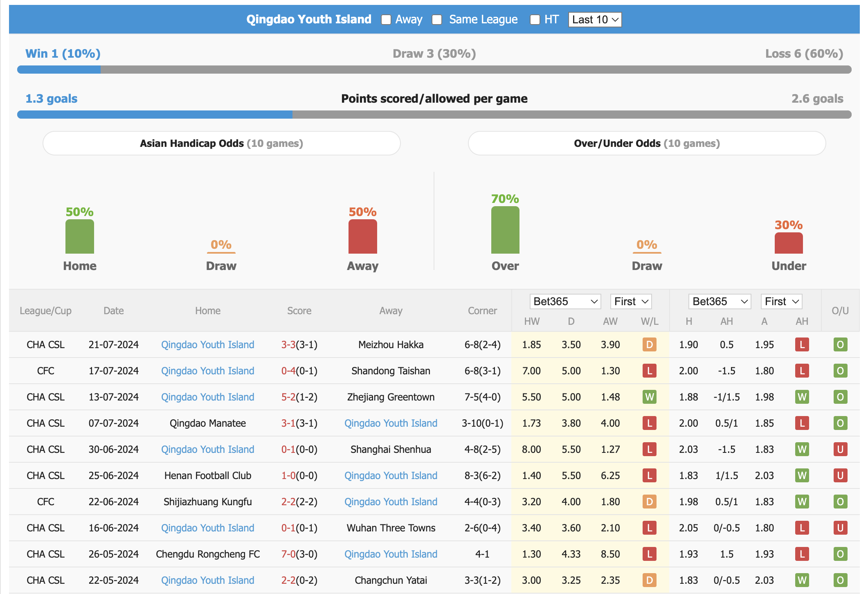The height and width of the screenshot is (594, 868).
Task: Enable the Away checkbox filter
Action: 386,20
